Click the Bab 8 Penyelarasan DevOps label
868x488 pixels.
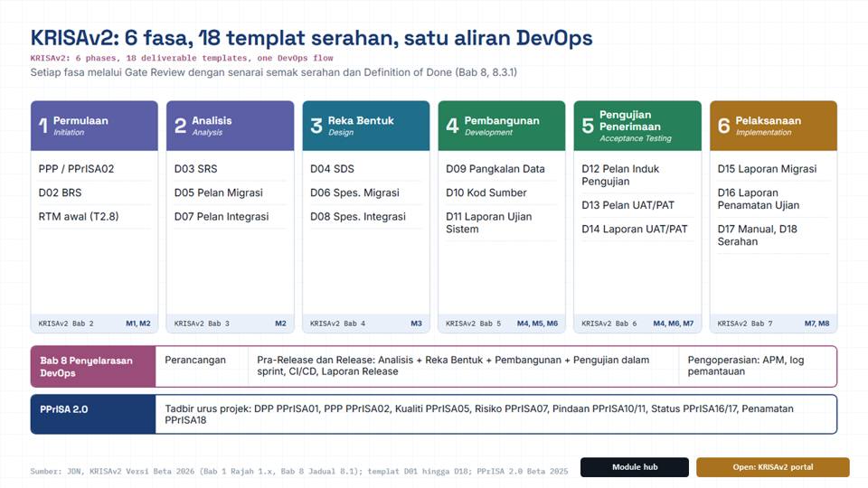93,366
